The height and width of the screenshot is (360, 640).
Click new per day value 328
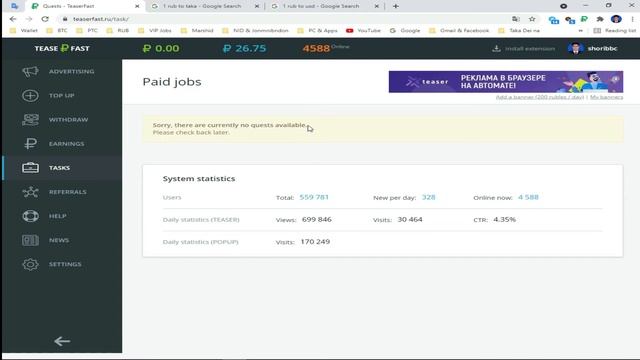click(429, 197)
